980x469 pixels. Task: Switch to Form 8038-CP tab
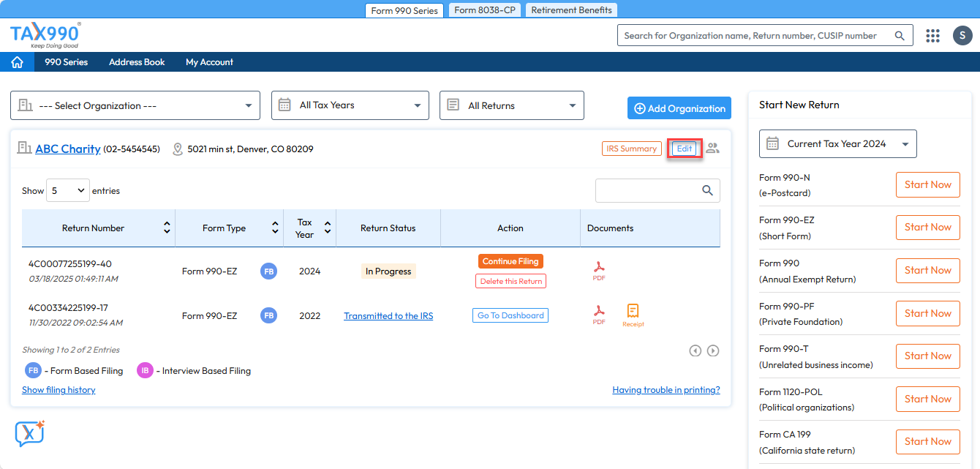coord(484,10)
